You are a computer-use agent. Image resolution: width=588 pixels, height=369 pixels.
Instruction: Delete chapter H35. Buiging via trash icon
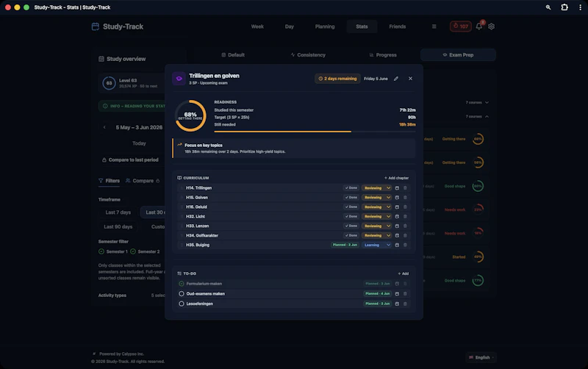click(x=405, y=245)
